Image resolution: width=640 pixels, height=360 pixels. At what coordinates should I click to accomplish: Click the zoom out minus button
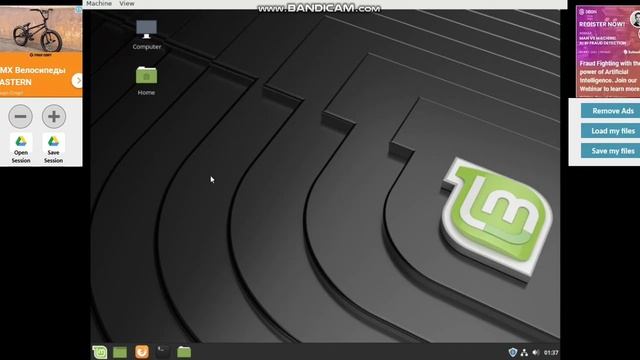point(20,116)
